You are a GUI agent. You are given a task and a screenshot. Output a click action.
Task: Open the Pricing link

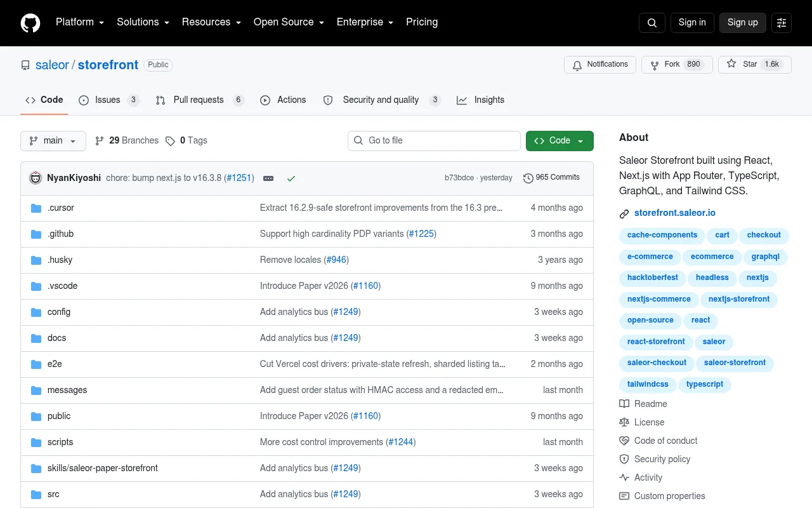coord(422,22)
